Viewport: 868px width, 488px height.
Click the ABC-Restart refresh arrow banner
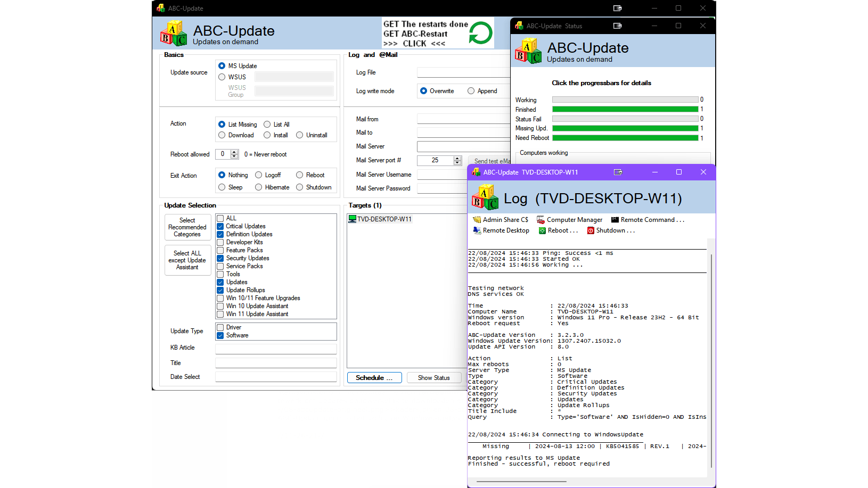438,34
